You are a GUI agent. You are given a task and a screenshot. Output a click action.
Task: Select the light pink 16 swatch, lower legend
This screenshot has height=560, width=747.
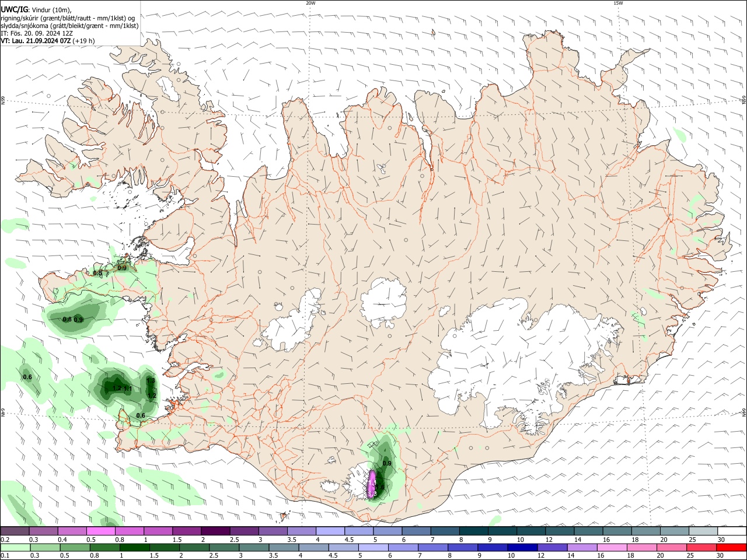612,547
